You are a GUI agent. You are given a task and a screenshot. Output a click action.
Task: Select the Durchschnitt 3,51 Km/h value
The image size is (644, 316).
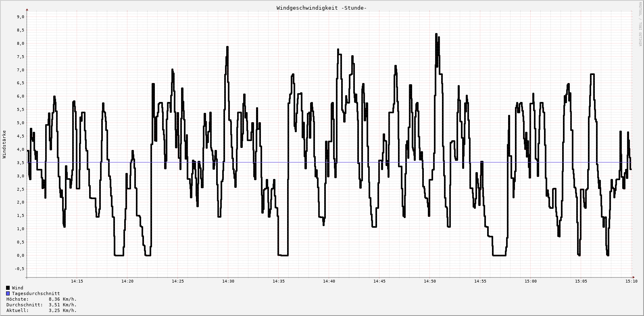(63, 305)
